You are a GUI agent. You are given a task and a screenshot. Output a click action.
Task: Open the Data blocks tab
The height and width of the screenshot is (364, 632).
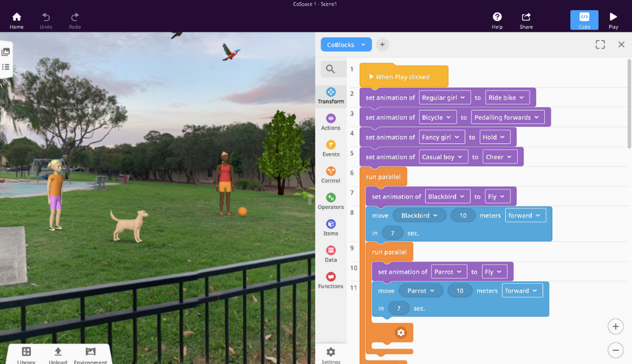[331, 254]
